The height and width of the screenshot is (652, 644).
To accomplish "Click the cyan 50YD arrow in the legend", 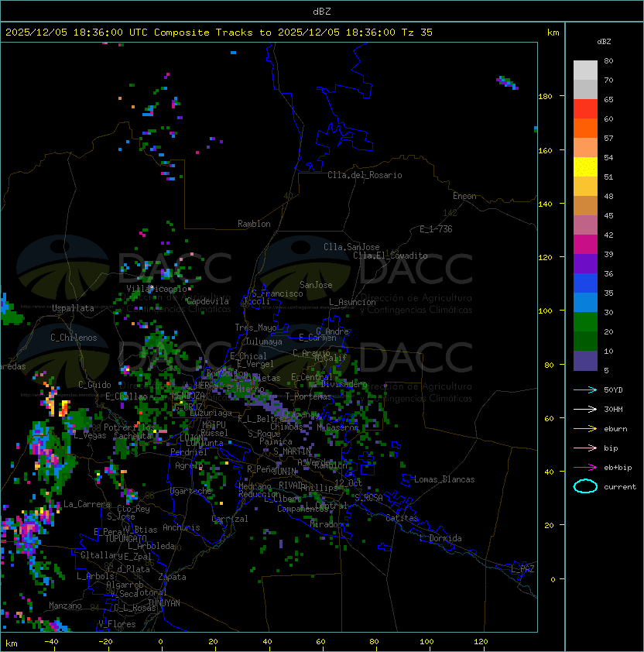I will pos(585,389).
